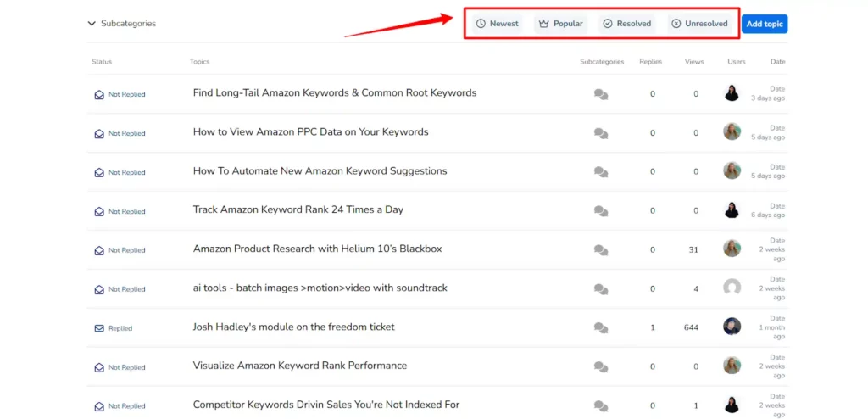Show only Unresolved topics
868x419 pixels.
pyautogui.click(x=698, y=24)
